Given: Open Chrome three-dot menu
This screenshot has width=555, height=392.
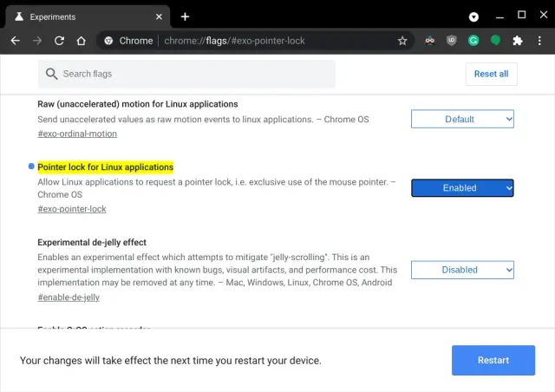Looking at the screenshot, I should pos(540,41).
